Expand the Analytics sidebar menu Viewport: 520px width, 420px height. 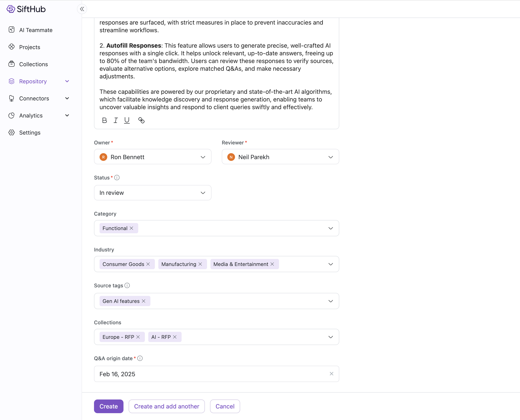pyautogui.click(x=67, y=115)
